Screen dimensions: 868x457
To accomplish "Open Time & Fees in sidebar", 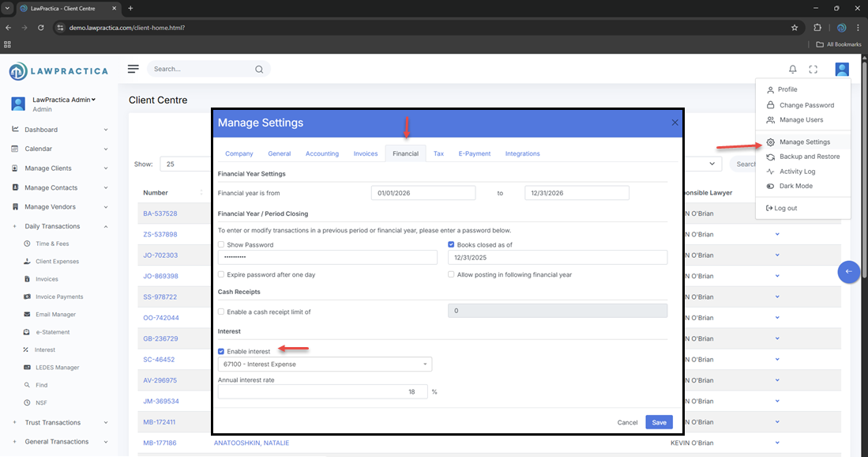I will 52,244.
